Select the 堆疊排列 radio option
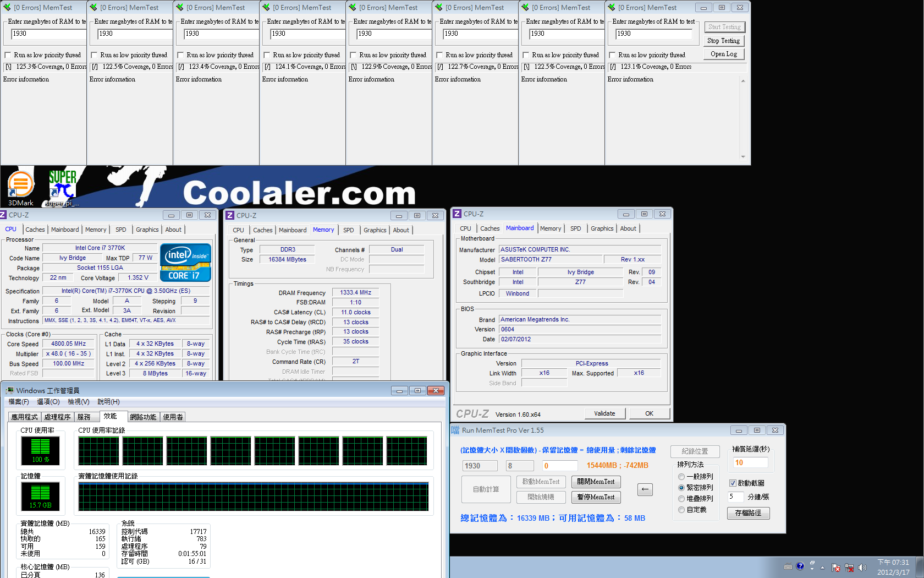924x578 pixels. coord(681,499)
